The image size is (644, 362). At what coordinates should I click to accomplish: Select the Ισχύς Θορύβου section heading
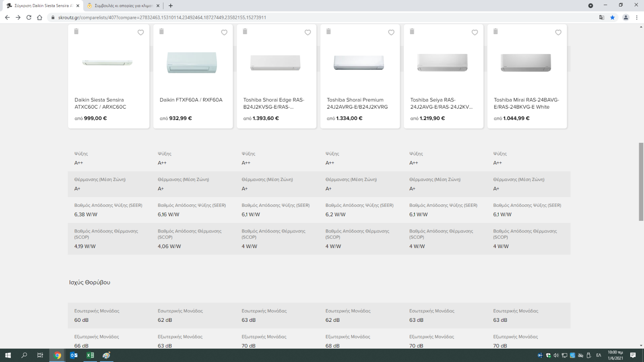(x=90, y=282)
